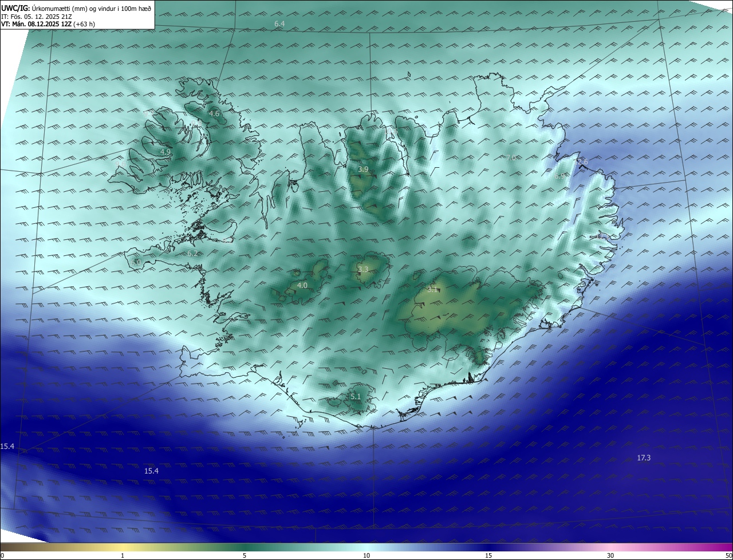Click the color scale at tick 15
733x560 pixels.
point(488,555)
